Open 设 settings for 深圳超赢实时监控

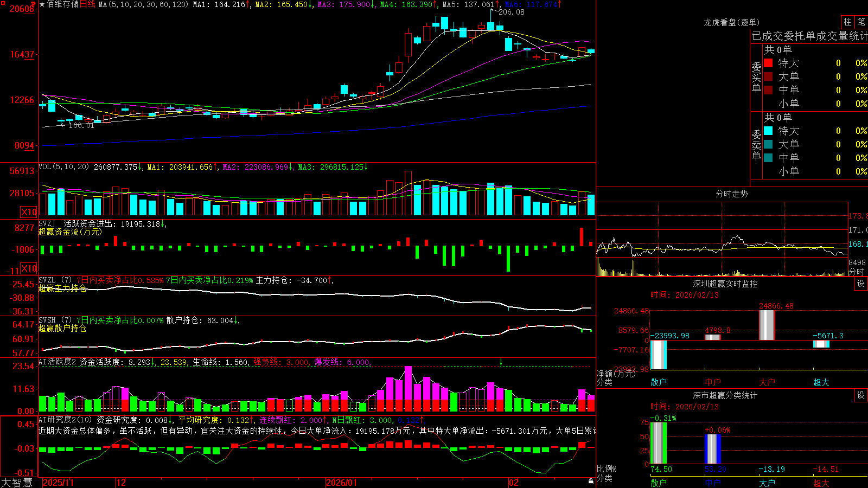coord(861,284)
